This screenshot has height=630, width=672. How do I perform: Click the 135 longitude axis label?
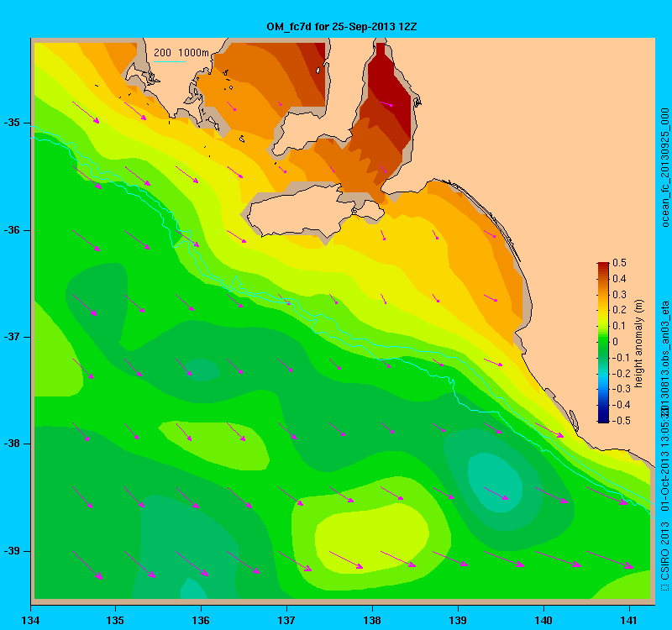[115, 621]
